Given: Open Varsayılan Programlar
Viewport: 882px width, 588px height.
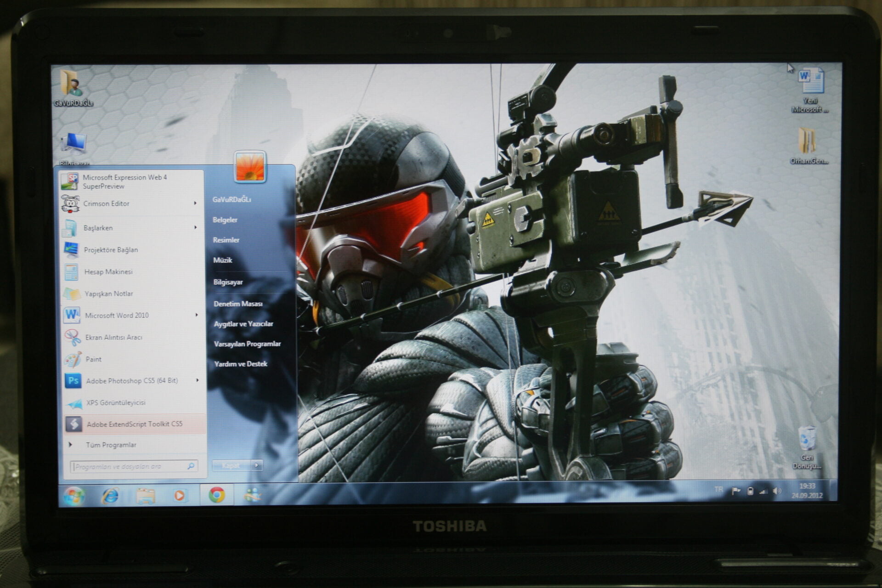Looking at the screenshot, I should pos(247,344).
